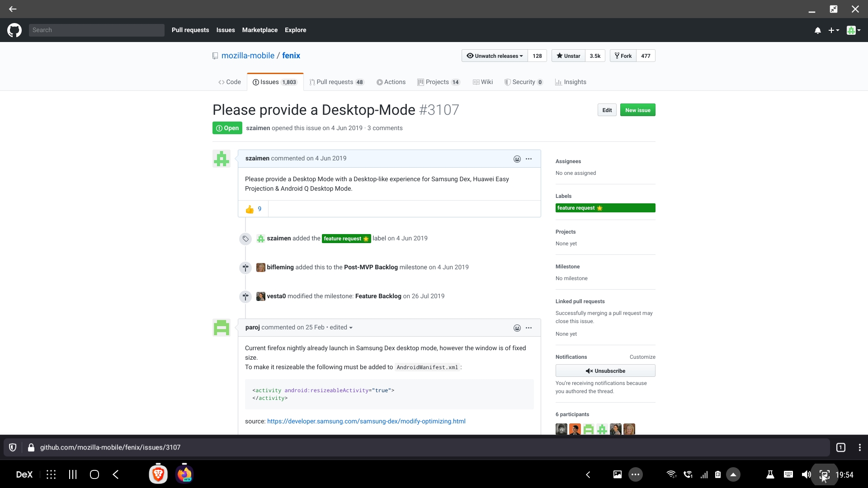868x488 pixels.
Task: Mute the system volume icon
Action: point(806,474)
